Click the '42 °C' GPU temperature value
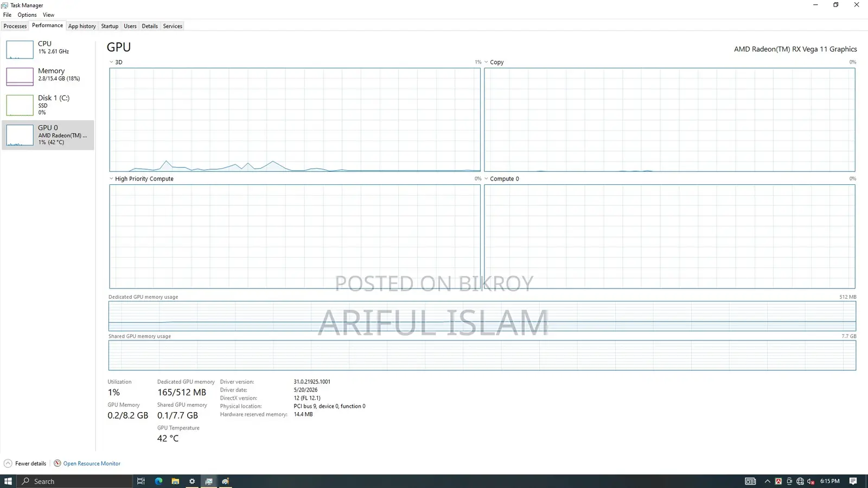 [x=168, y=438]
